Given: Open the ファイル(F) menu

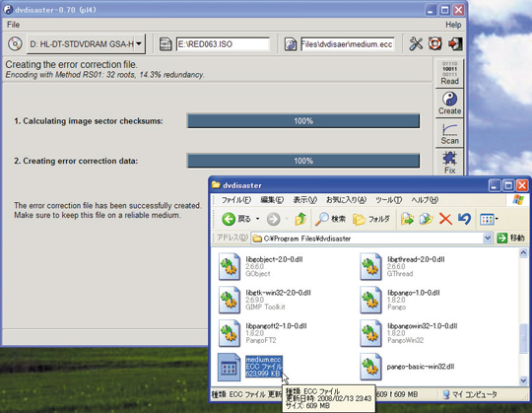Looking at the screenshot, I should click(x=236, y=200).
